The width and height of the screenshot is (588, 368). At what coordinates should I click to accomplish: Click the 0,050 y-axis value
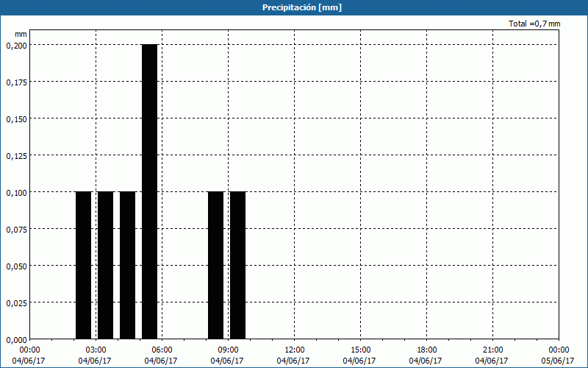(16, 266)
